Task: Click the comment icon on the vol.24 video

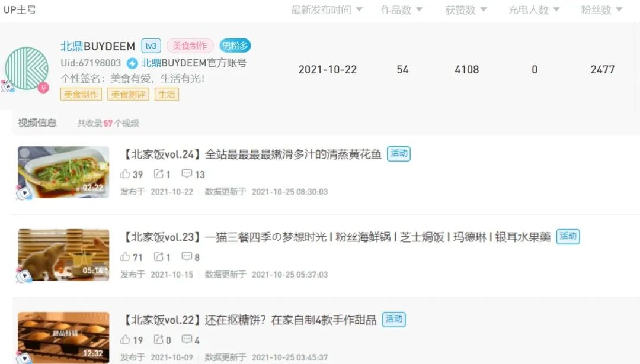Action: pos(187,173)
